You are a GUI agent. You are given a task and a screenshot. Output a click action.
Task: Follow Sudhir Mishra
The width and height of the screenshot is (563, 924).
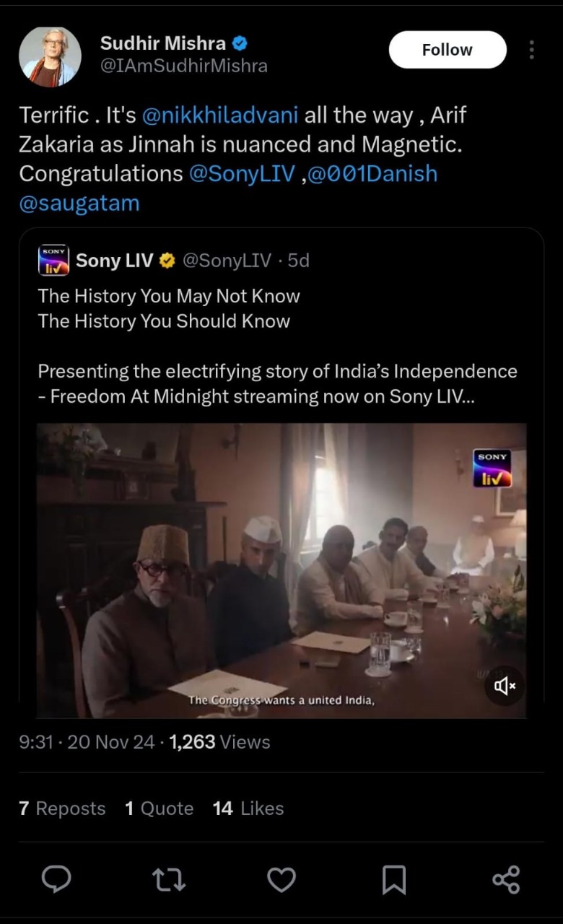(448, 50)
